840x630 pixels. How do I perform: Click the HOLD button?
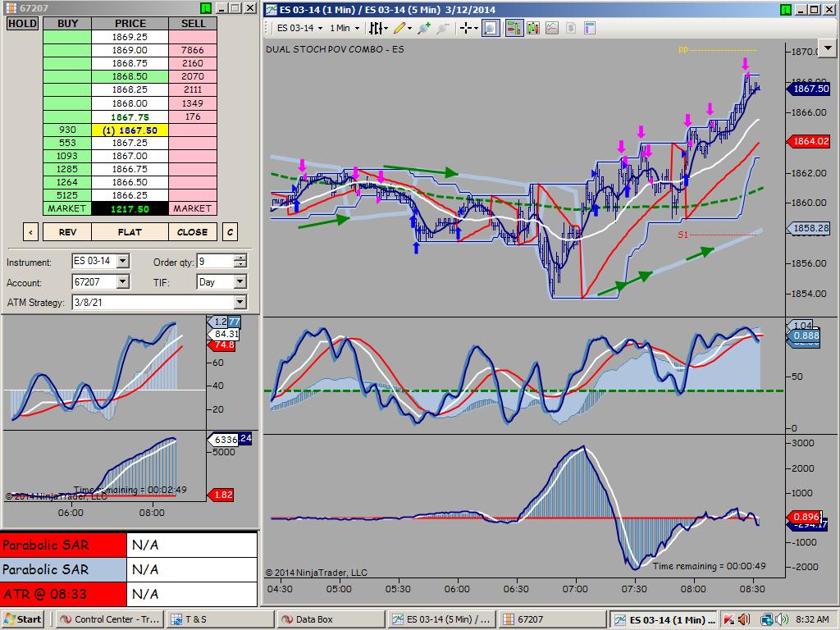pos(22,24)
